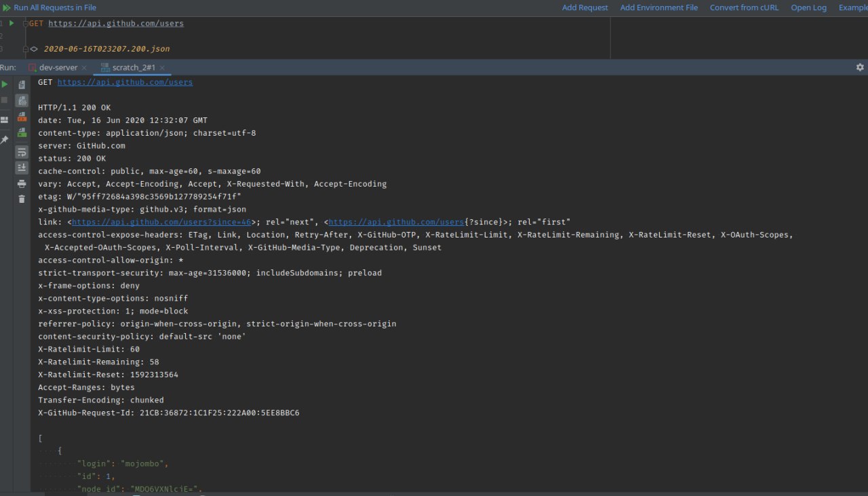This screenshot has height=496, width=868.
Task: Click the x-frame-options: deny line
Action: pos(89,286)
